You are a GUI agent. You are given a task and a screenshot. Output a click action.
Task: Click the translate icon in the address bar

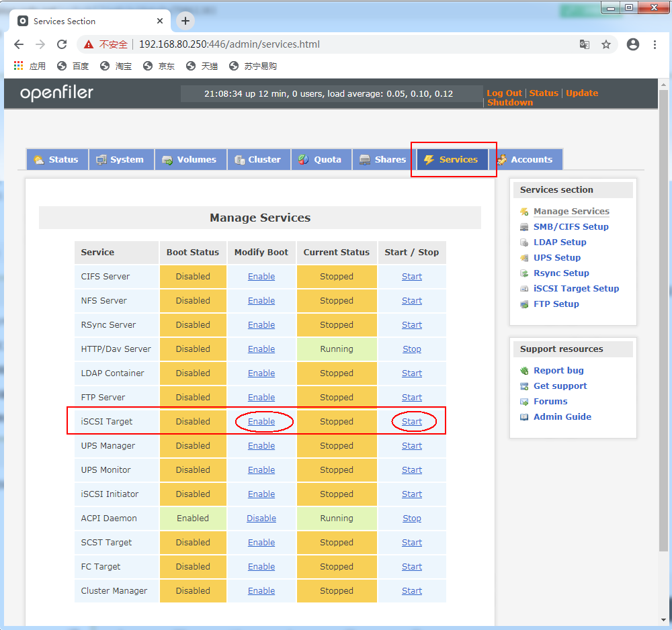pos(585,44)
